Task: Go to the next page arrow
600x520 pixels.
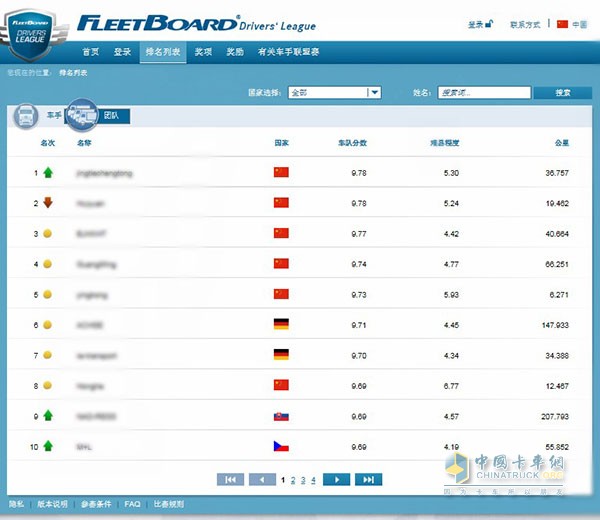Action: click(336, 480)
